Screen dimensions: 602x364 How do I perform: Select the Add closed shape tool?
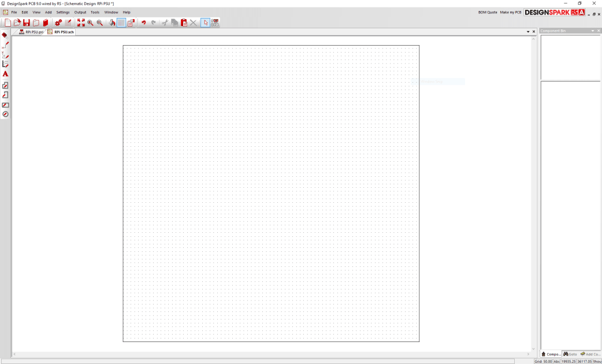[x=5, y=86]
